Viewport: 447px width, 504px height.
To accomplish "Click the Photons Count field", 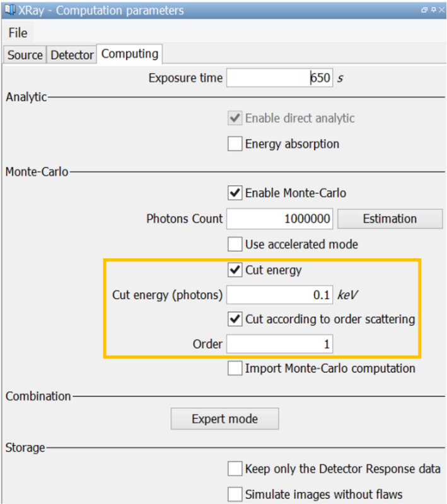I will point(279,219).
